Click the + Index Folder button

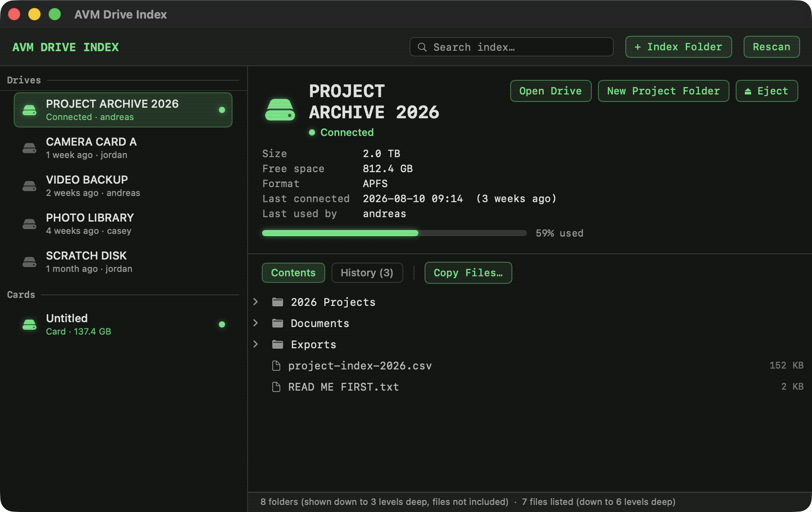(679, 47)
